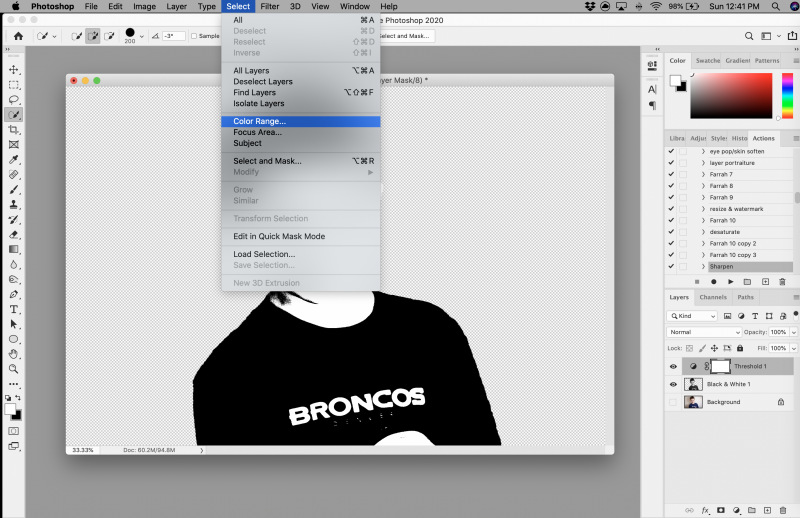800x518 pixels.
Task: Select the Crop tool
Action: pos(14,130)
